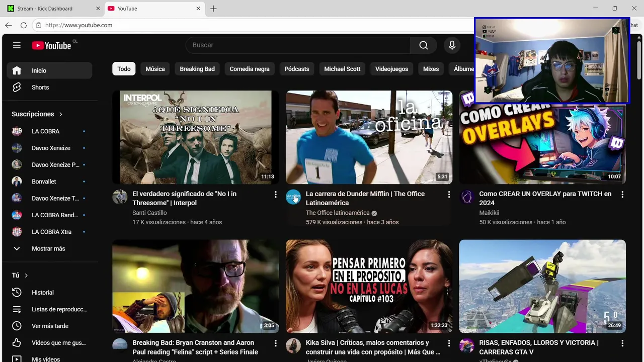View site information icon in address bar
Viewport: 644px width, 362px height.
tap(38, 25)
